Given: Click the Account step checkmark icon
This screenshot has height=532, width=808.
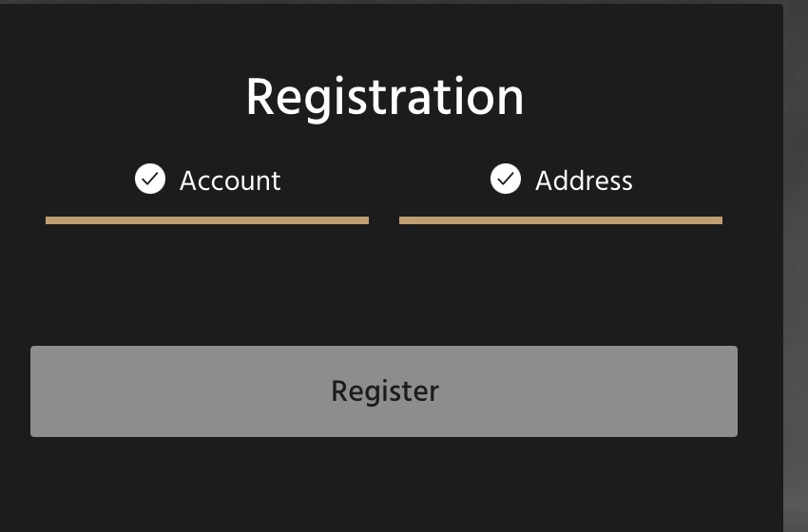Looking at the screenshot, I should (x=150, y=179).
